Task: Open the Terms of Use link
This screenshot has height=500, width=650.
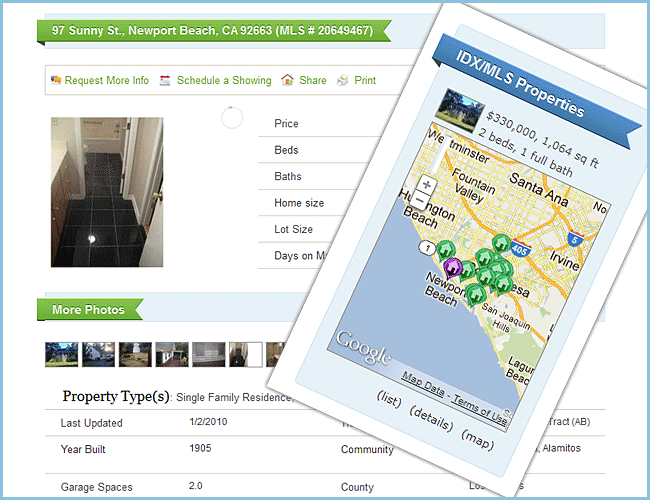Action: 480,410
